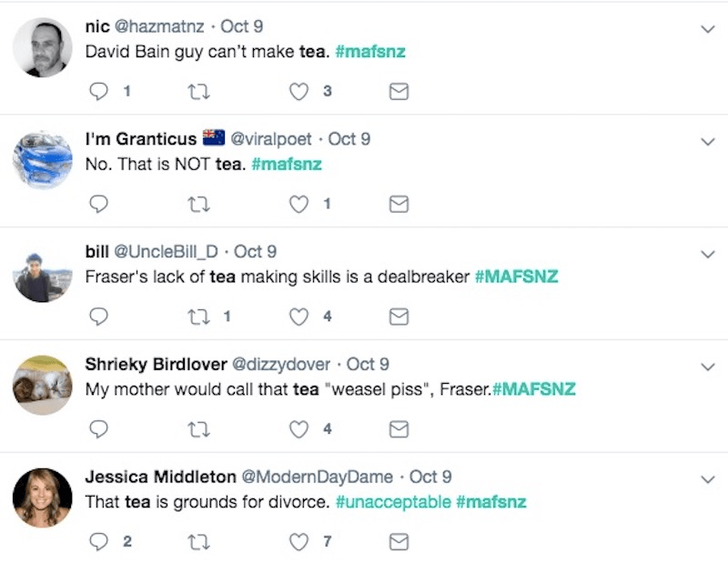Send Shrieky Birdlover's tweet via direct message
Image resolution: width=728 pixels, height=563 pixels.
click(398, 429)
